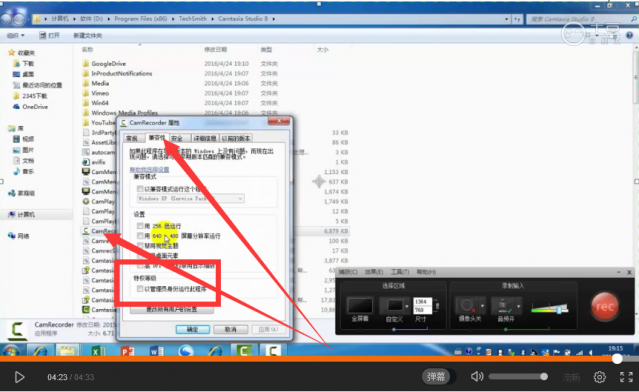Image resolution: width=639 pixels, height=392 pixels.
Task: Switch to the 详细信息 tab
Action: coord(205,138)
